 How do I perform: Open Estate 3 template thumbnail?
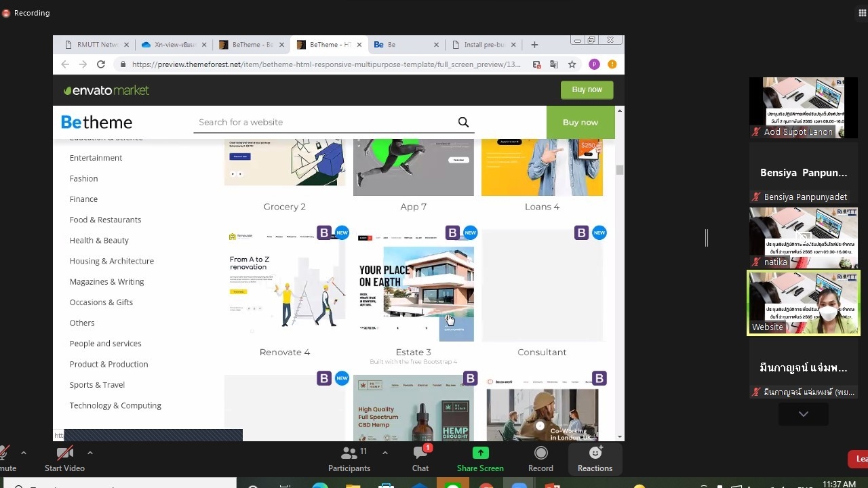click(414, 285)
